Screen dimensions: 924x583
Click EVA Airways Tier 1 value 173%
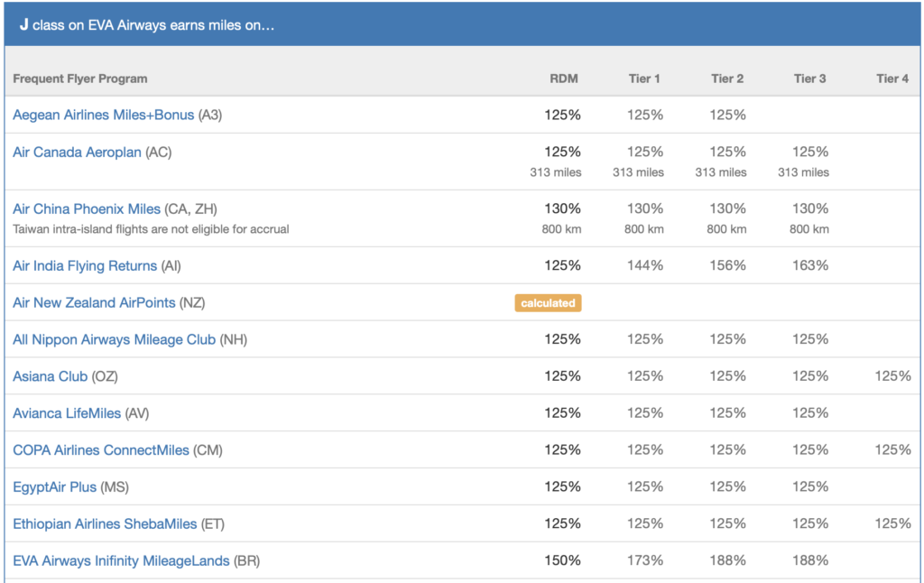(x=644, y=560)
